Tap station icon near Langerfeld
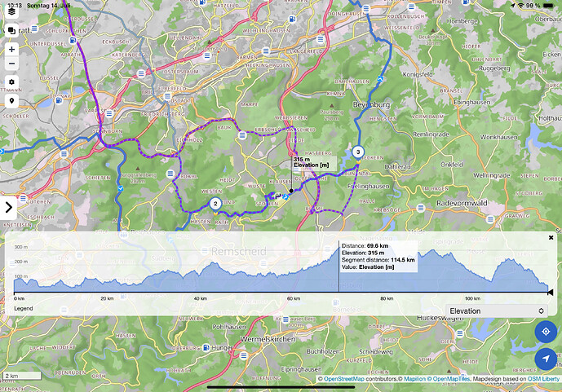The width and height of the screenshot is (562, 392). 321,39
